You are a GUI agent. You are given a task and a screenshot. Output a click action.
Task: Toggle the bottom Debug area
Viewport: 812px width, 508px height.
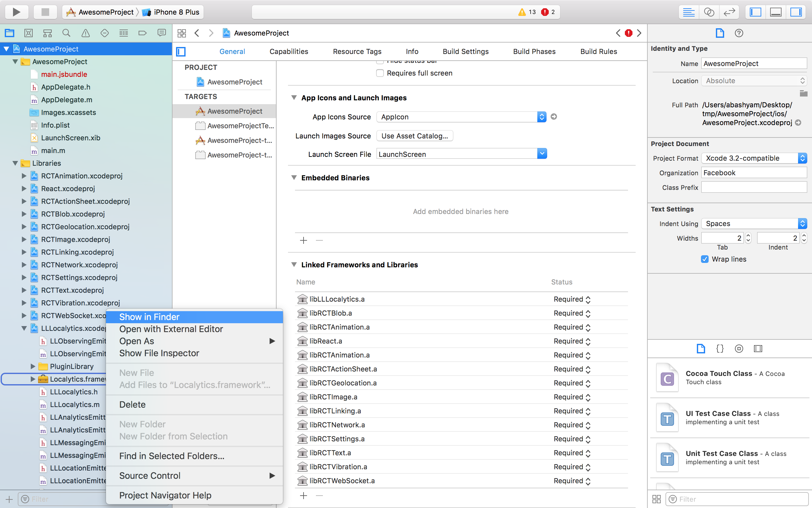[x=776, y=12]
